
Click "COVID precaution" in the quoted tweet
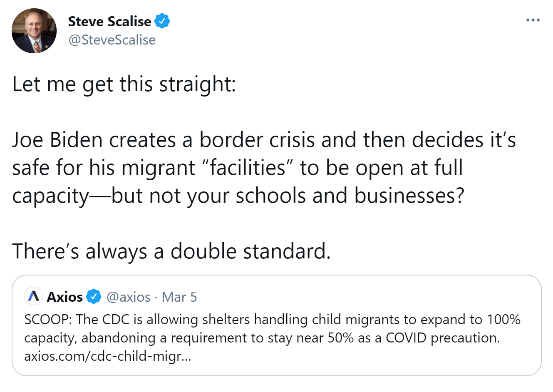pos(442,338)
